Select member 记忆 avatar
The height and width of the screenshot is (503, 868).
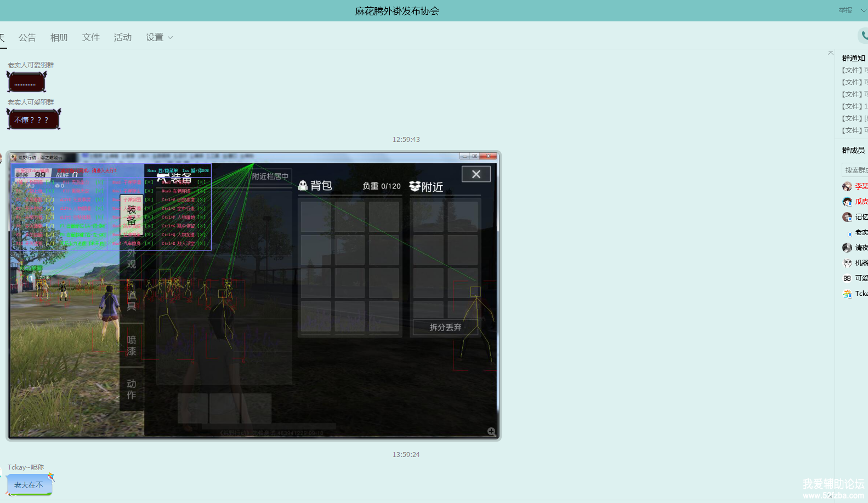tap(847, 217)
